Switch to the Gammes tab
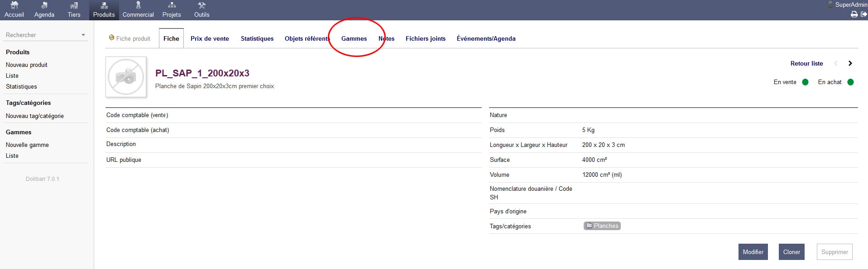This screenshot has width=868, height=269. (x=354, y=38)
